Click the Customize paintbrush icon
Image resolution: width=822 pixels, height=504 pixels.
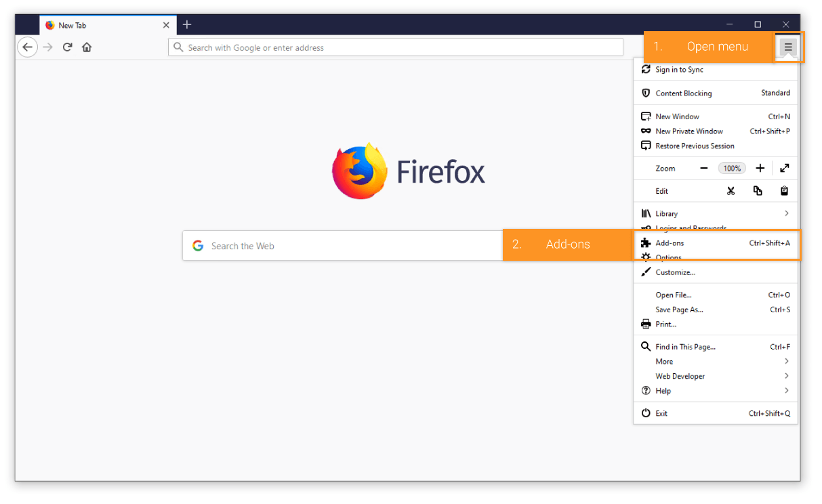pyautogui.click(x=646, y=272)
